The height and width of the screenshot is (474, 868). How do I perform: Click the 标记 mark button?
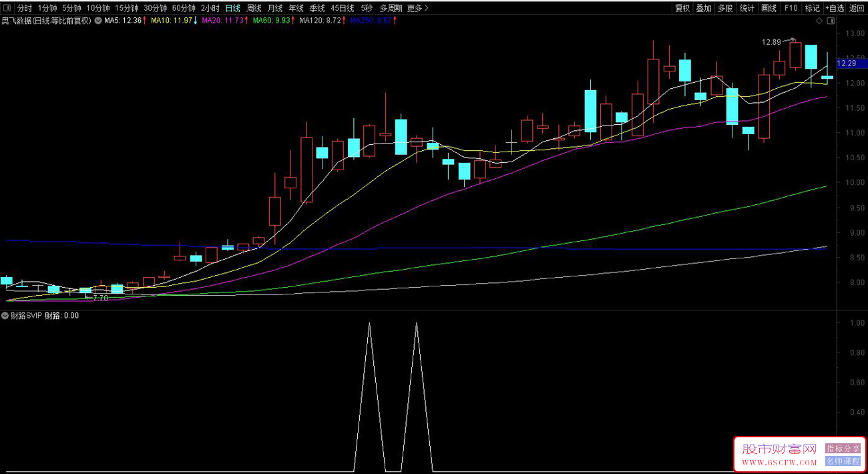coord(812,9)
